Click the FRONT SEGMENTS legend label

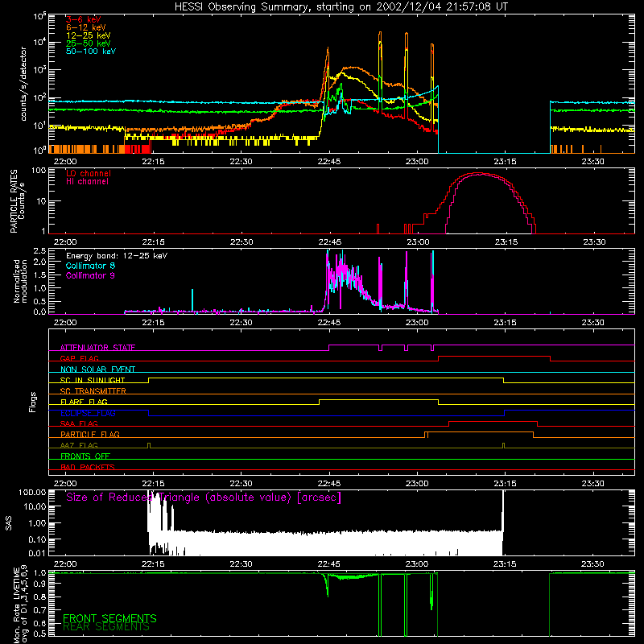pos(109,618)
